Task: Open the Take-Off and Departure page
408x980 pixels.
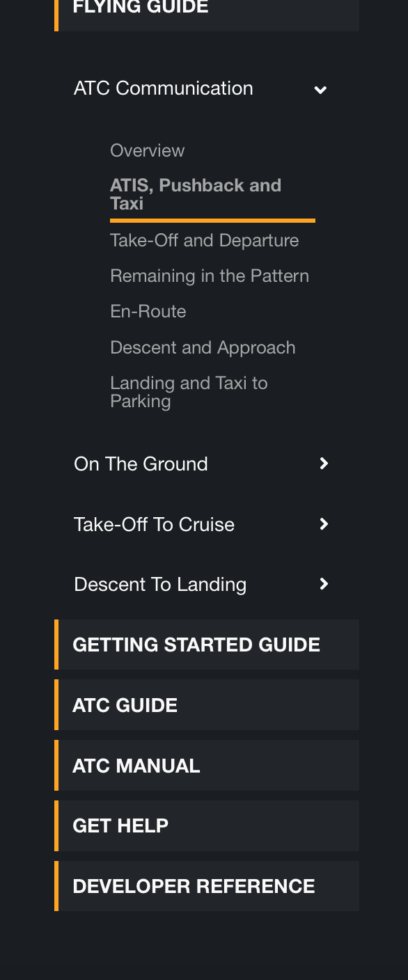Action: pos(204,240)
